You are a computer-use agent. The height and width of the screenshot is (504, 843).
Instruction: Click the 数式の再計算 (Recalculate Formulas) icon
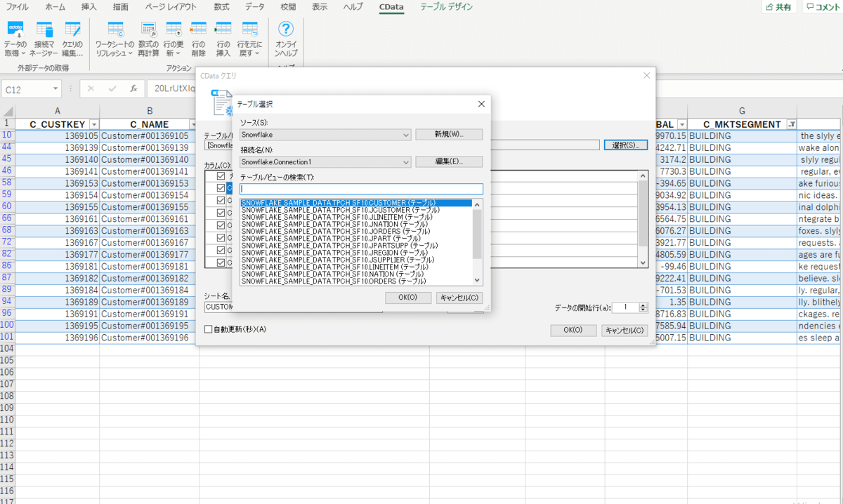point(148,29)
